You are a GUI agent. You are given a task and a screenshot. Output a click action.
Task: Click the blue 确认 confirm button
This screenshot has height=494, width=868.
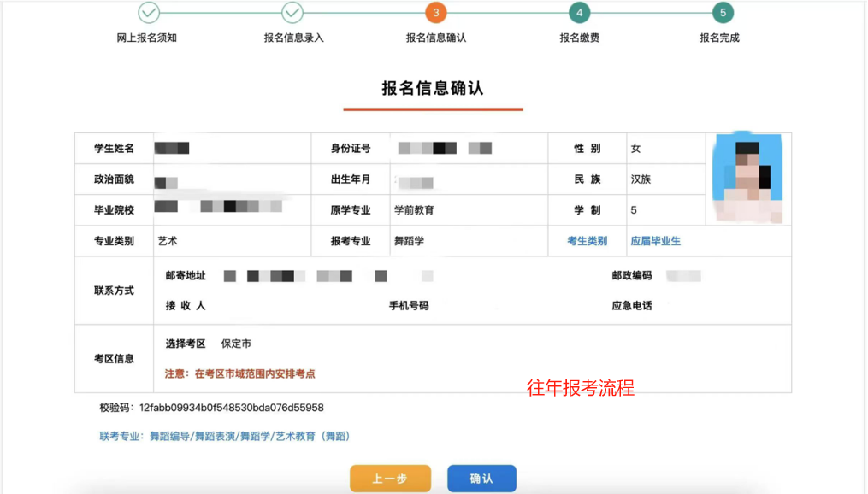click(x=481, y=478)
